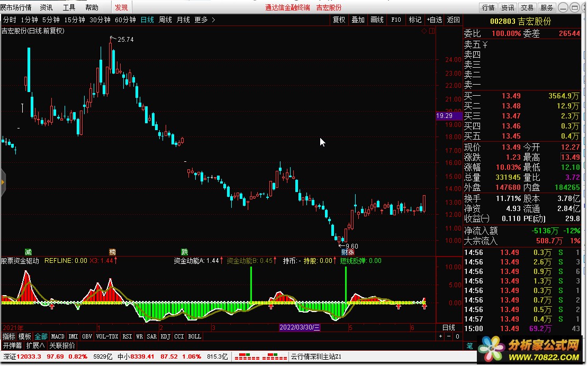Screen dimensions: 588x366
Task: Click the diamond icon above the price axis
Action: coord(424,31)
